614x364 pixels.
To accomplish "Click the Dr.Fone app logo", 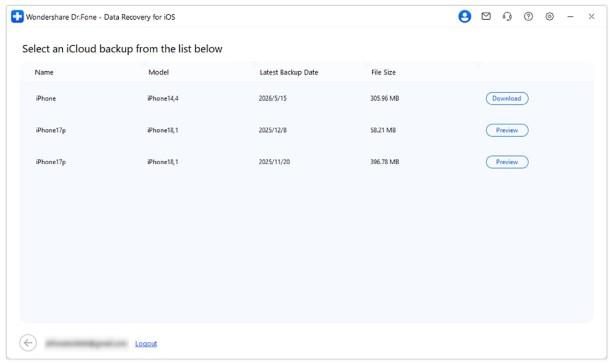I will pyautogui.click(x=17, y=16).
